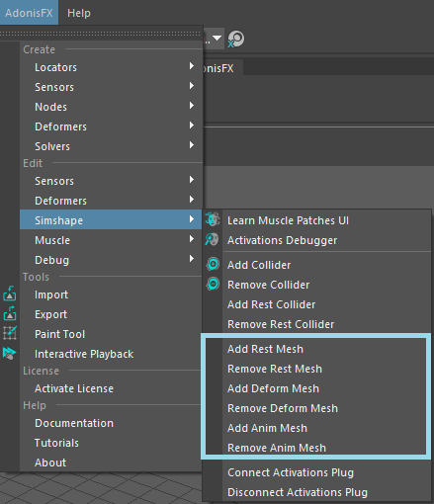Viewport: 434px width, 504px height.
Task: Select the highlighted Simshape menu entry
Action: point(111,219)
